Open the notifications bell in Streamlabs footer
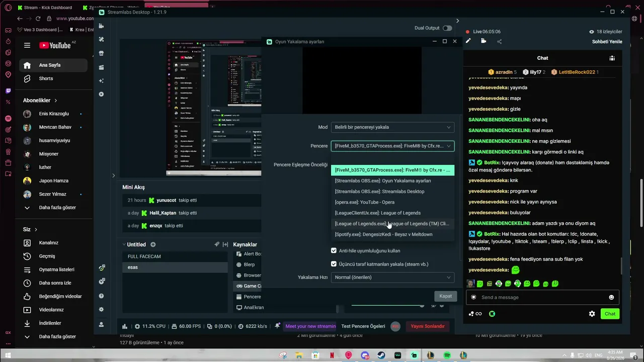The height and width of the screenshot is (362, 644). tap(277, 326)
